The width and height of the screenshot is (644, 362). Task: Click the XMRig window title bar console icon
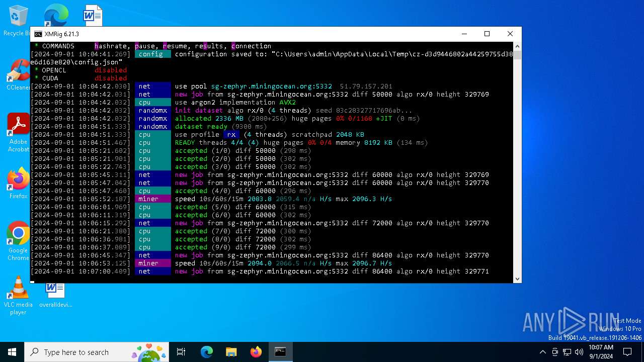point(38,34)
